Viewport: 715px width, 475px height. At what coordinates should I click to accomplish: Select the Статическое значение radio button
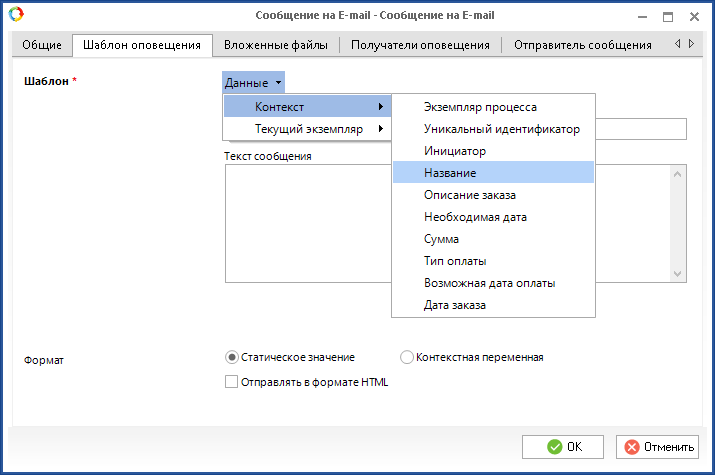click(232, 357)
